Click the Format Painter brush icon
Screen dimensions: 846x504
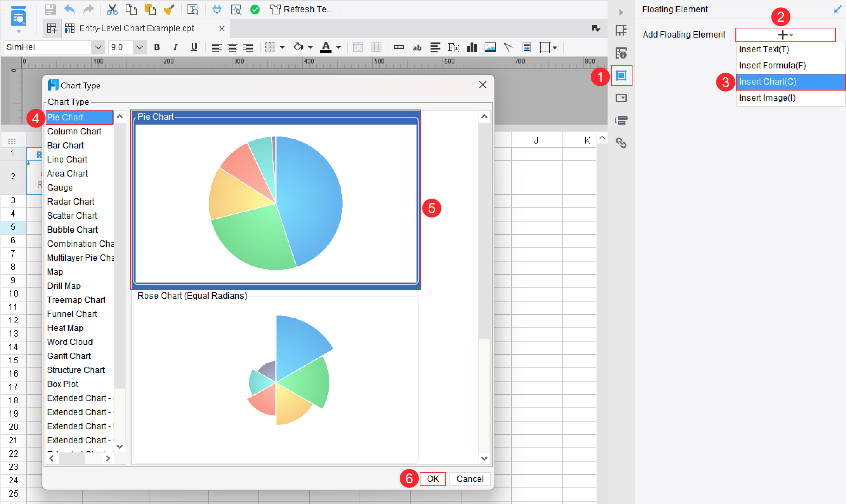pyautogui.click(x=169, y=9)
